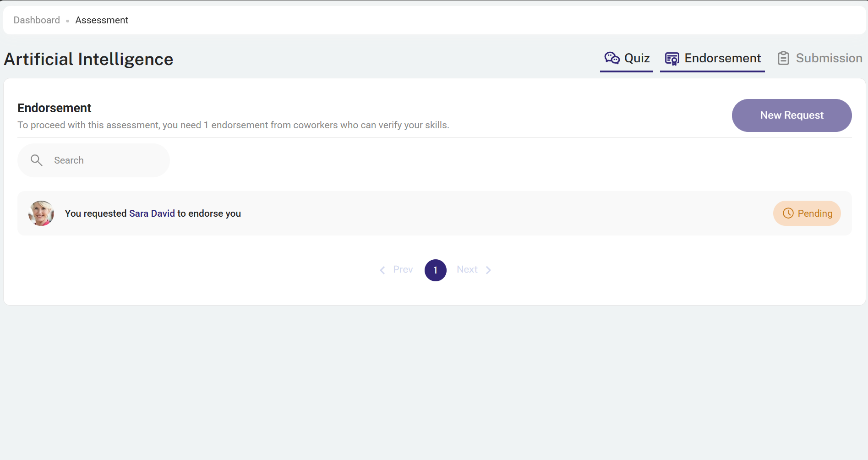Click the Endorsement certificate icon
This screenshot has width=868, height=460.
(671, 59)
